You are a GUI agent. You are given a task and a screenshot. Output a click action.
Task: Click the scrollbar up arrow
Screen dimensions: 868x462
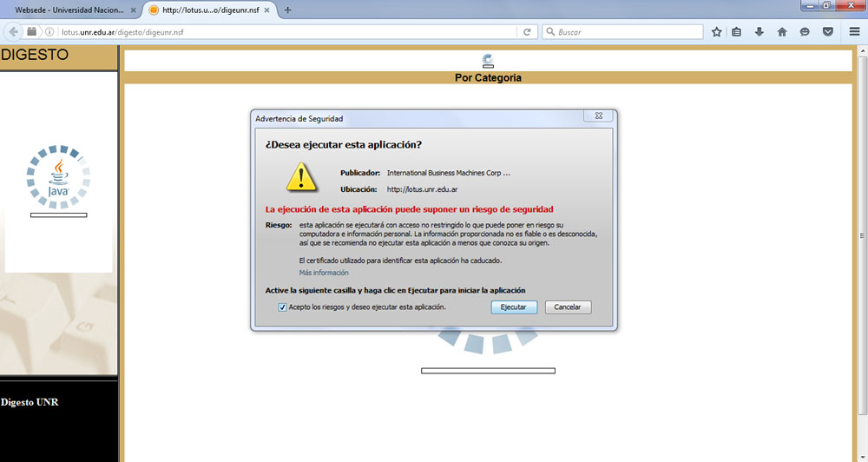[862, 50]
